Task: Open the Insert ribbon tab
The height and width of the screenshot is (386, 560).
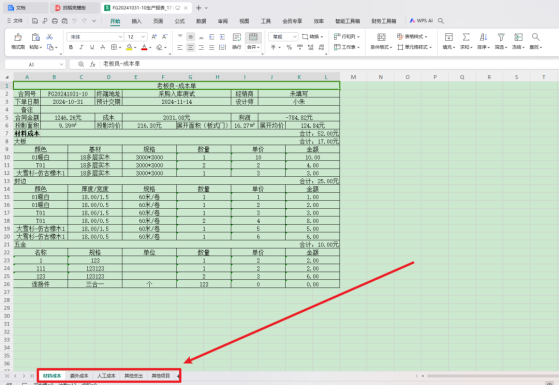Action: coord(136,21)
